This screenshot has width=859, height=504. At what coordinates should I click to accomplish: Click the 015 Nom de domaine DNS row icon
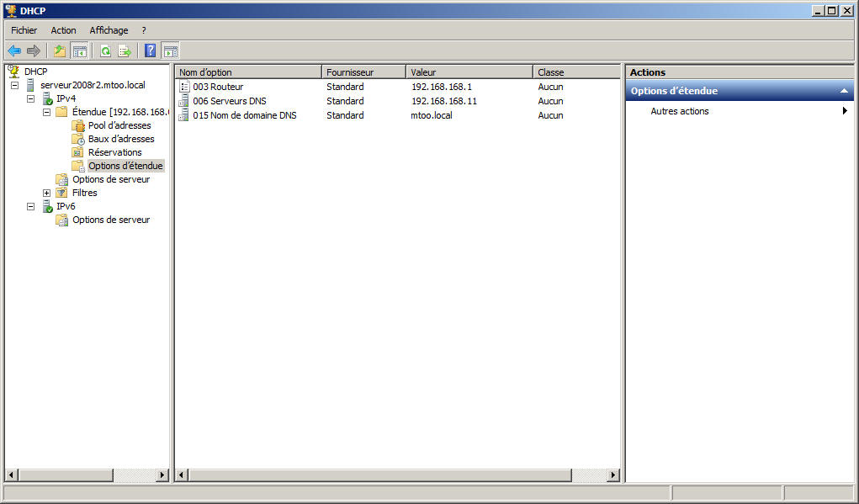184,115
